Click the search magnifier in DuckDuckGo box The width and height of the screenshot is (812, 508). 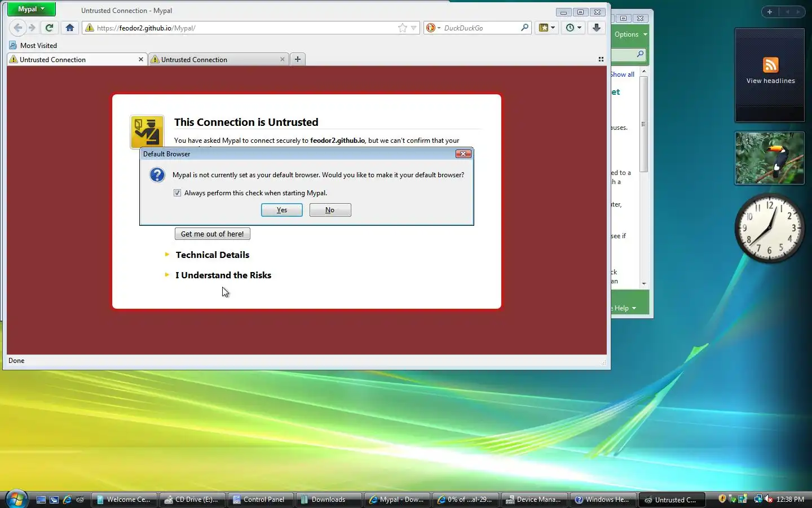524,28
